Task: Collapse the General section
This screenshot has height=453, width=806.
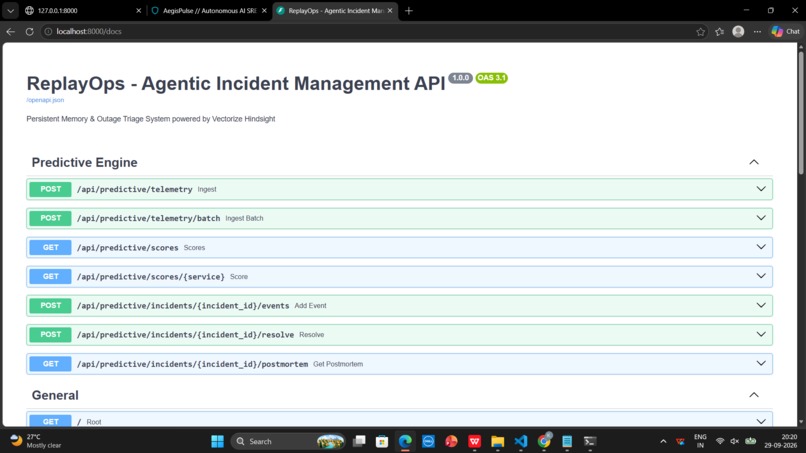Action: [754, 395]
